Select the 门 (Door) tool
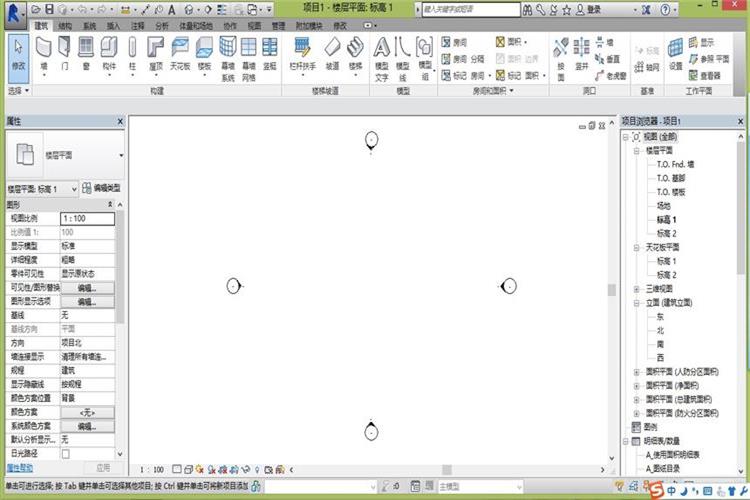The image size is (750, 500). click(x=65, y=55)
